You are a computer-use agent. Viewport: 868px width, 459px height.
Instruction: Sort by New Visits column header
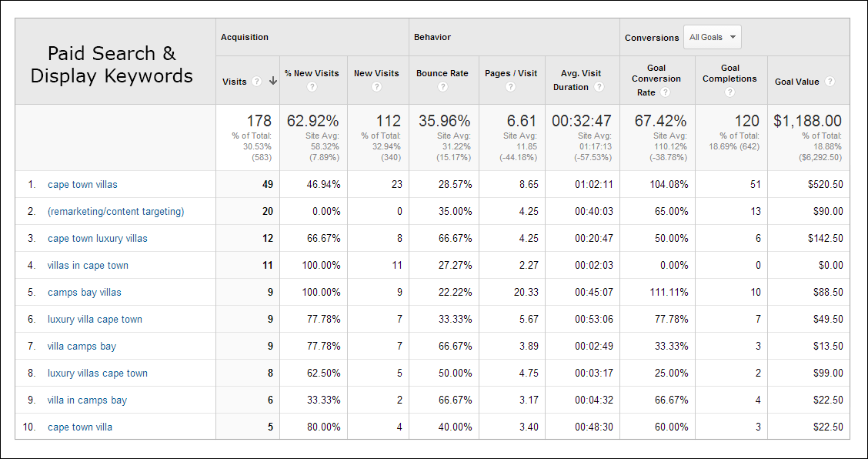376,73
